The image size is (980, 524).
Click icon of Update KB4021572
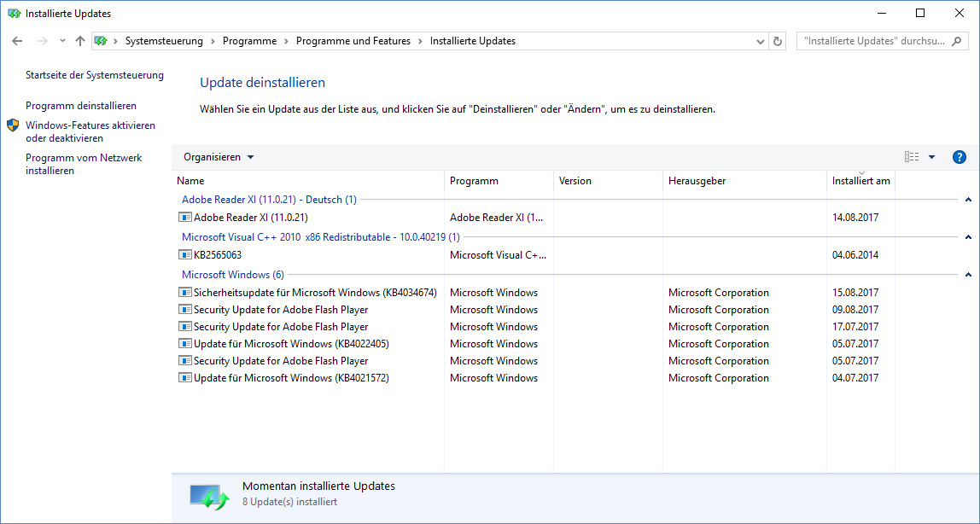point(184,378)
